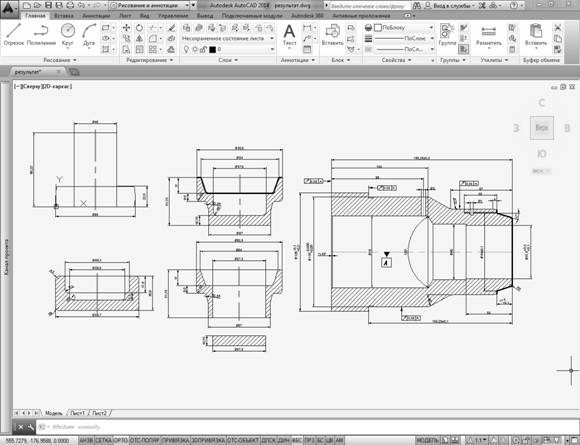Open the Вид ribbon tab
Screen dimensions: 580x445
pos(145,16)
